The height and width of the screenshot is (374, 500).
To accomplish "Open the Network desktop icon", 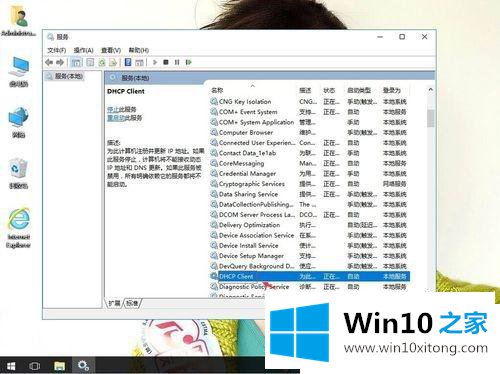I will click(x=19, y=122).
